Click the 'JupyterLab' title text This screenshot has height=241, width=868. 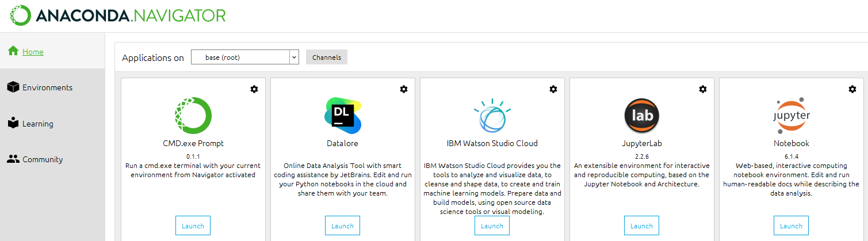pos(641,143)
